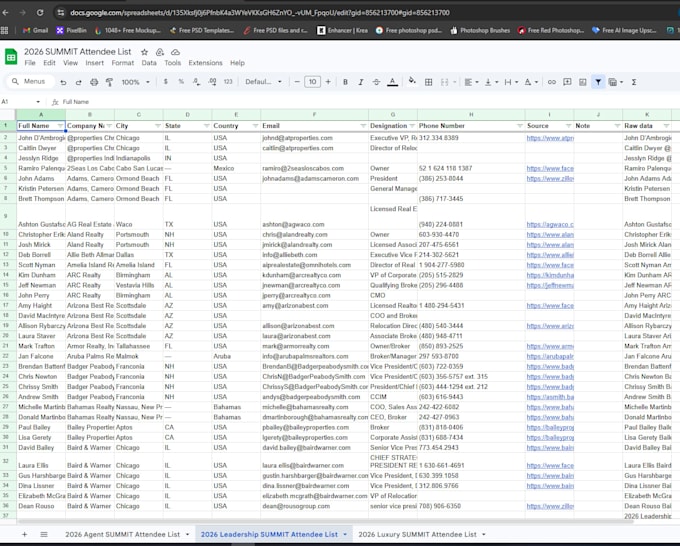Open more number formats 123 button
Screen dimensions: 680x546
tap(228, 82)
